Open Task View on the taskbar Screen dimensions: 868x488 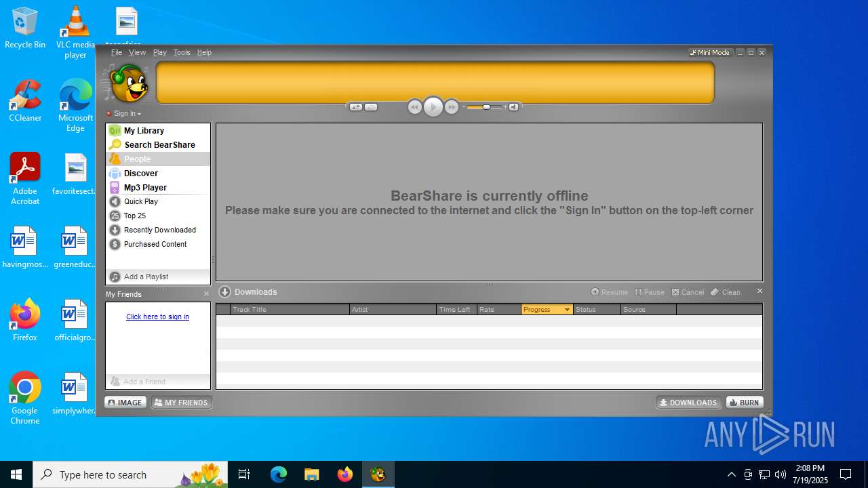pos(244,474)
